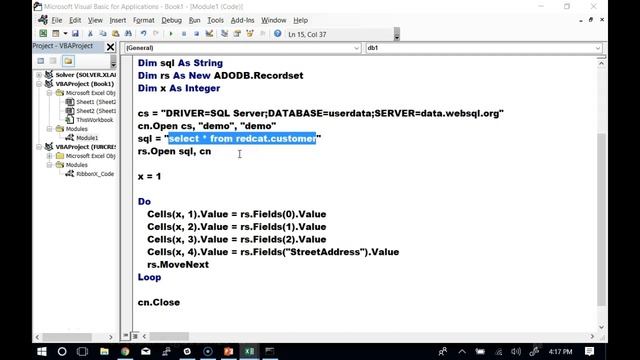This screenshot has height=360, width=640.
Task: Open the Add-Ins menu
Action: [242, 20]
